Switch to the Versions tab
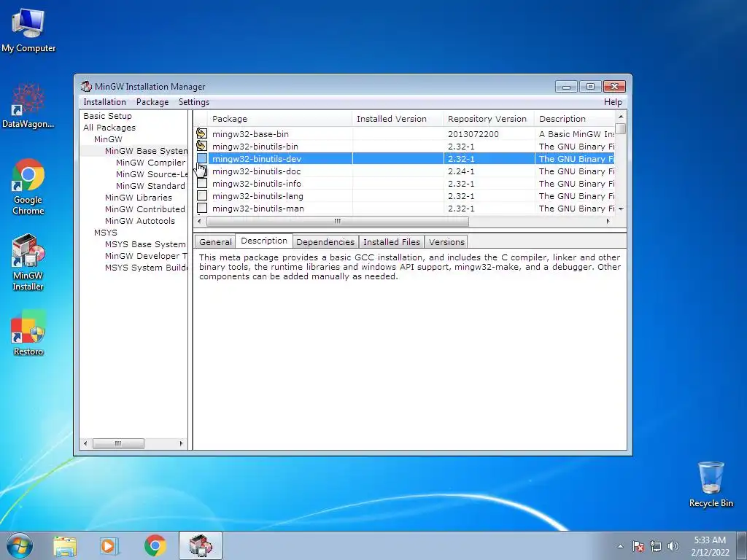The width and height of the screenshot is (747, 560). tap(446, 242)
